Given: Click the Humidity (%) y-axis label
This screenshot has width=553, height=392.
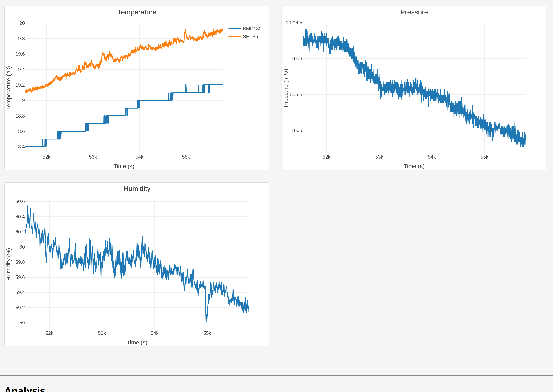Looking at the screenshot, I should pos(8,264).
